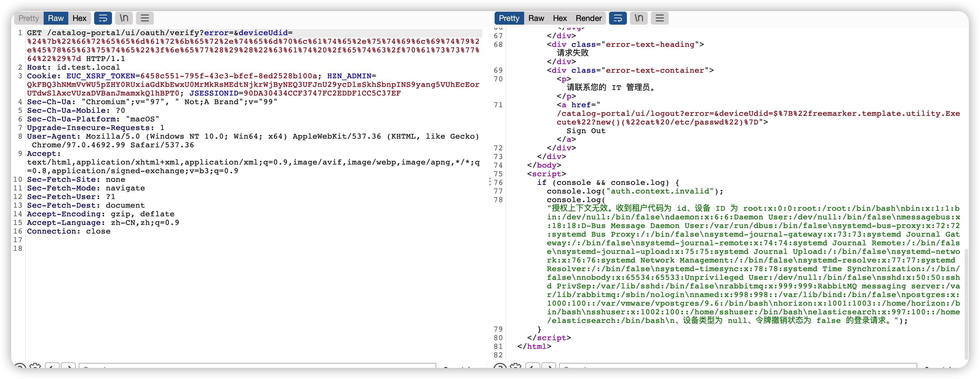Open the help icon below response viewer

(x=500, y=367)
